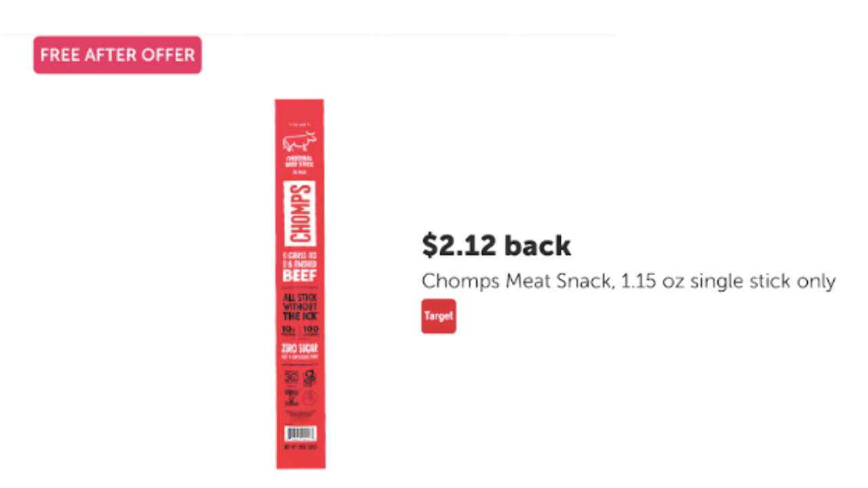The width and height of the screenshot is (868, 488).
Task: Click the Chomps Meat Snack description text
Action: [x=628, y=281]
